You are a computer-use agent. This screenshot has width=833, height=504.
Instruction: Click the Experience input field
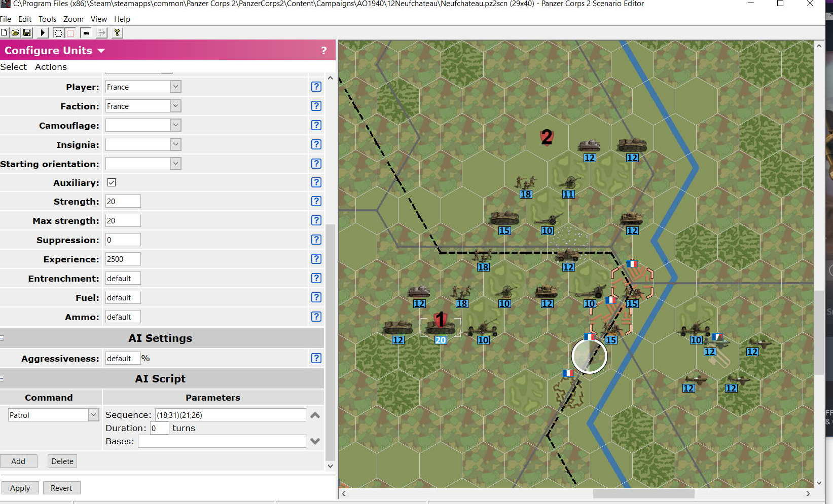123,259
